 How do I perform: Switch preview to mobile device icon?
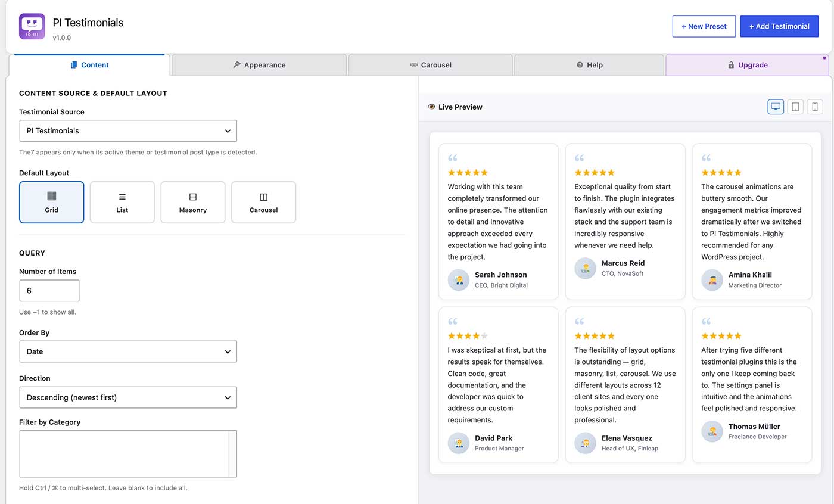pos(815,107)
